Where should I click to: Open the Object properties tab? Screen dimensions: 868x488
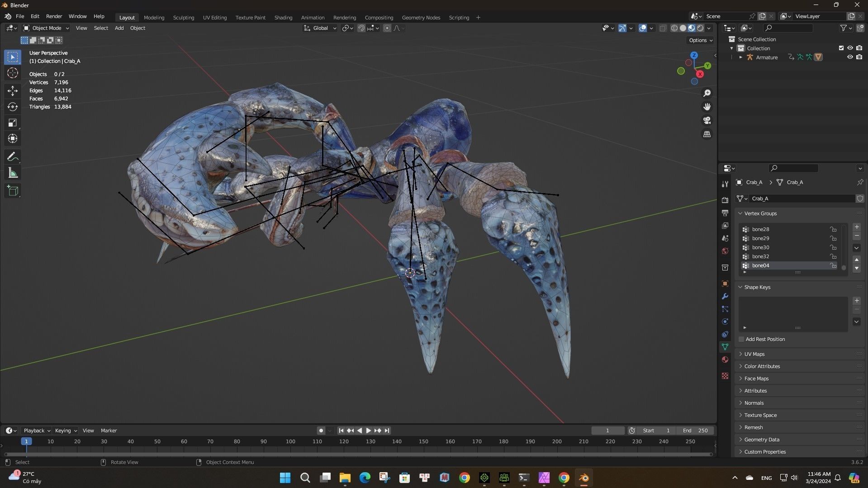[x=725, y=284]
